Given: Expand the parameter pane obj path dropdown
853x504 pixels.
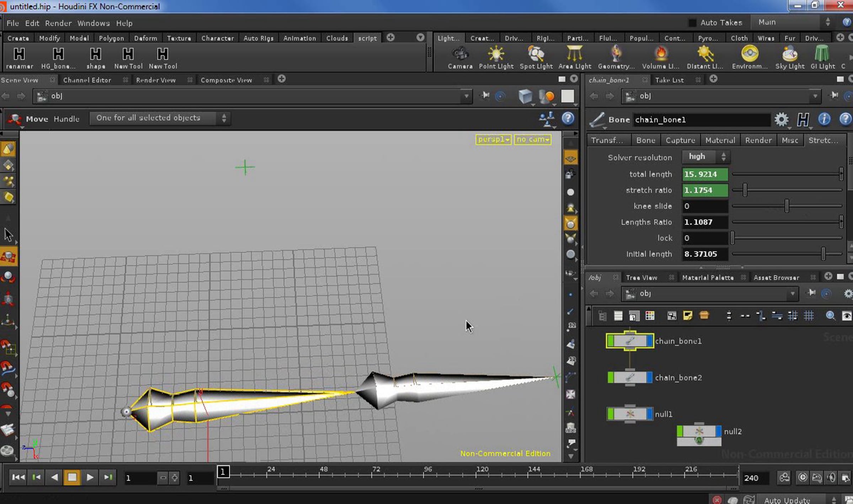Looking at the screenshot, I should pos(815,96).
